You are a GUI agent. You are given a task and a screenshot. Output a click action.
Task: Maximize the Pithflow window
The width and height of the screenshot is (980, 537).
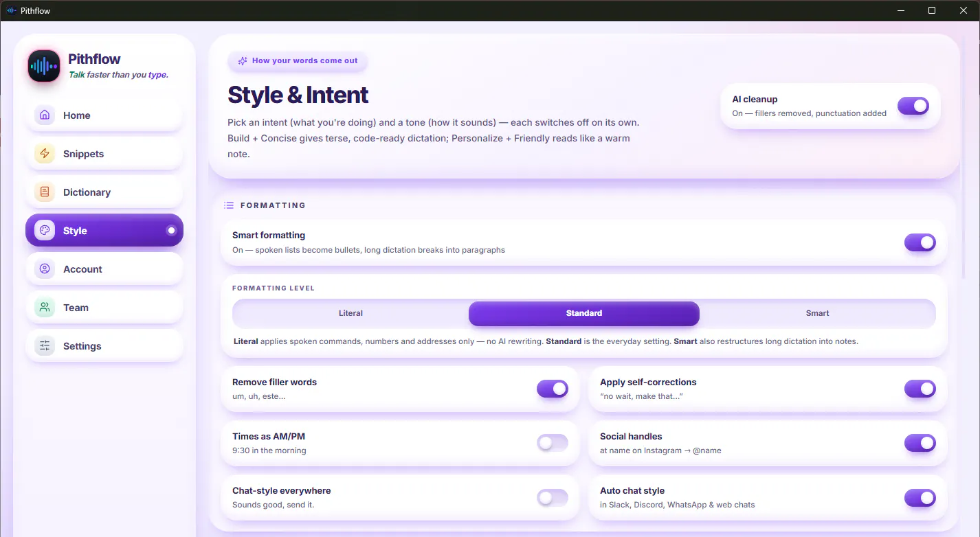[x=932, y=10]
